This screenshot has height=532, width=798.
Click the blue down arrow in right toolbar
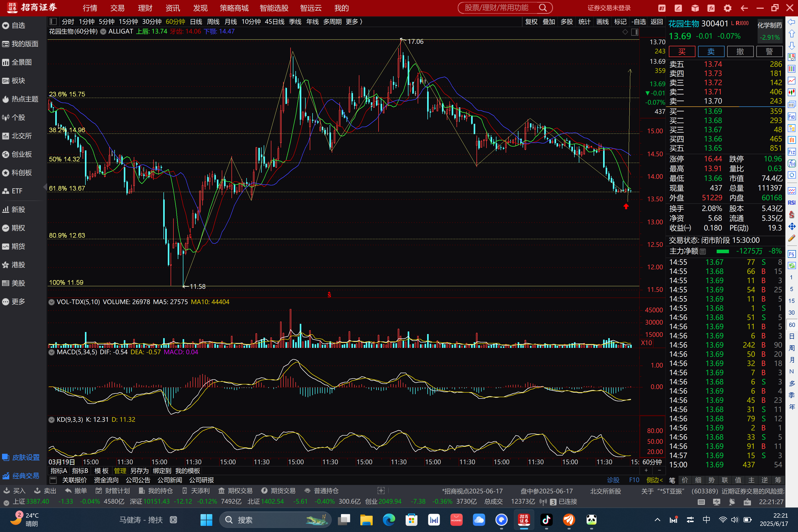click(x=791, y=46)
